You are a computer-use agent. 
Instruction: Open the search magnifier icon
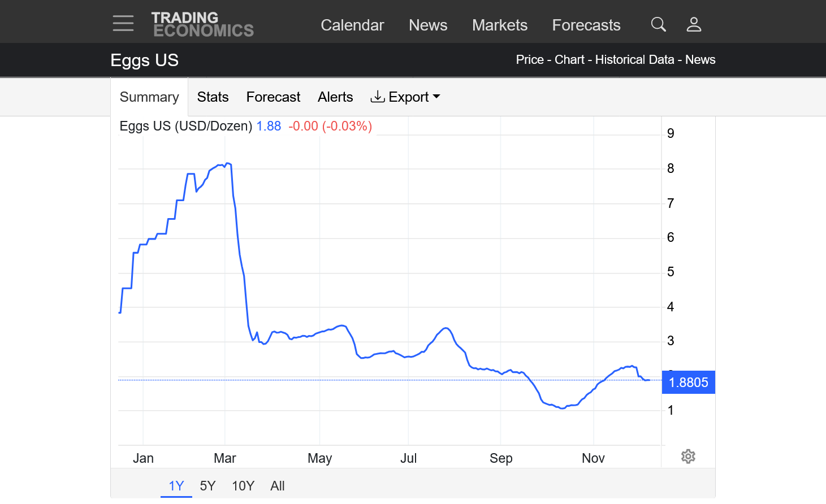(658, 24)
